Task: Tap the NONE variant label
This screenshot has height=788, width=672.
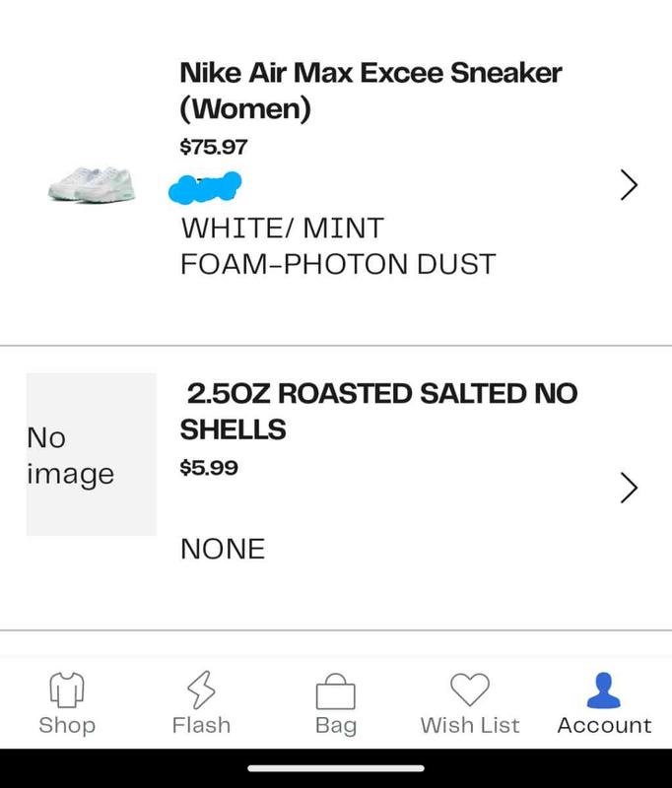Action: 223,550
